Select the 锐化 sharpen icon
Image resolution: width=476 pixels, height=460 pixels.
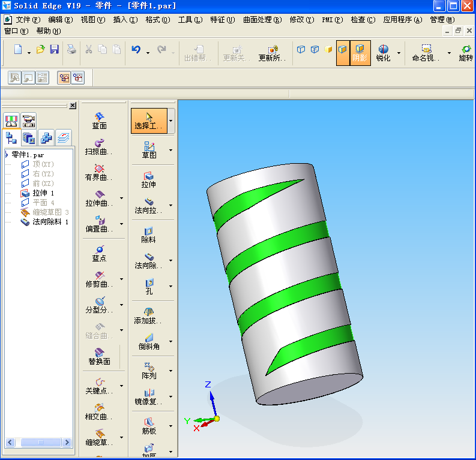coord(383,53)
